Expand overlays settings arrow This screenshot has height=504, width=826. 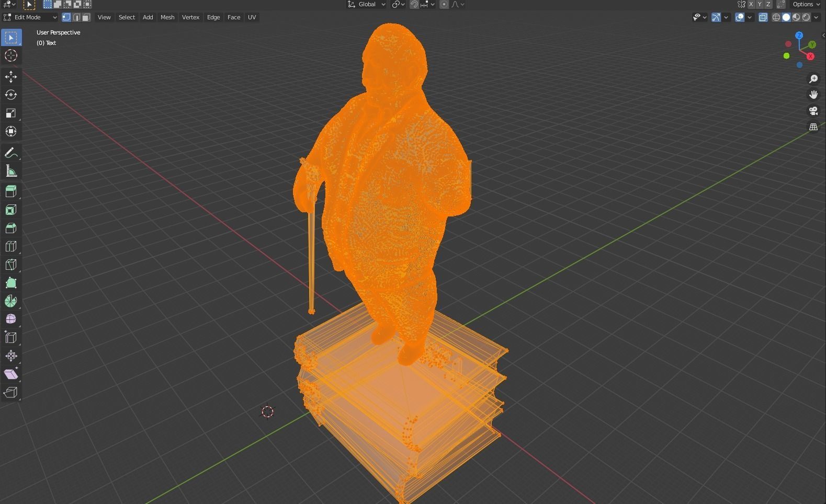click(750, 17)
